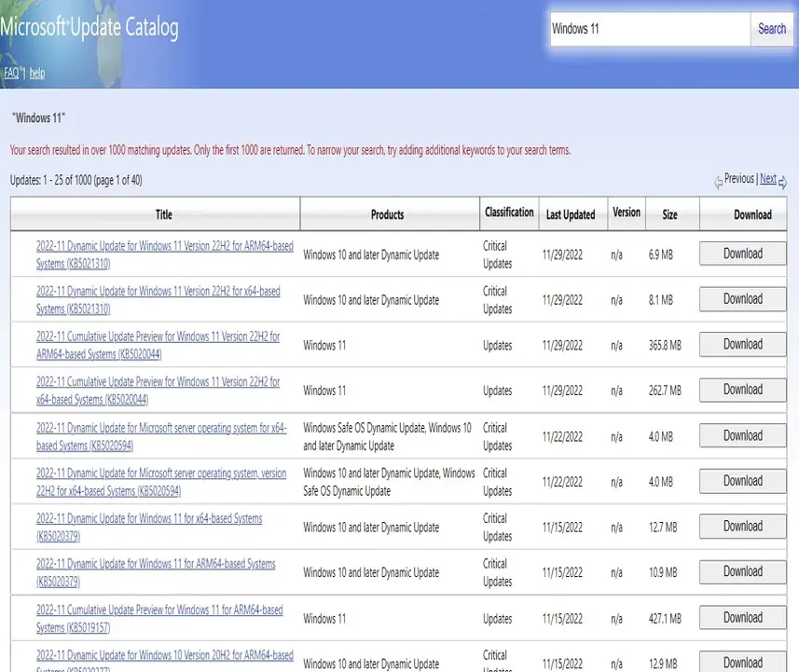The width and height of the screenshot is (799, 672).
Task: Open KB5020044 Cumulative Update Preview for x64
Action: (158, 391)
